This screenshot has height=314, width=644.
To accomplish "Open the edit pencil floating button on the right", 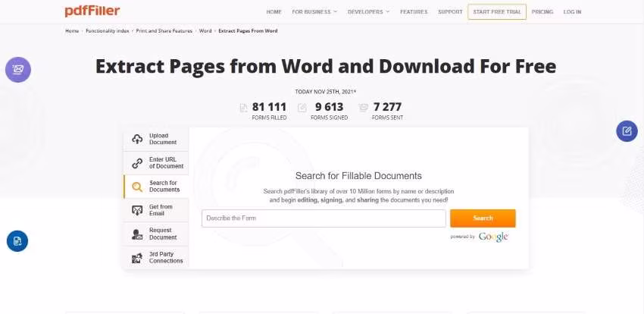I will point(627,131).
